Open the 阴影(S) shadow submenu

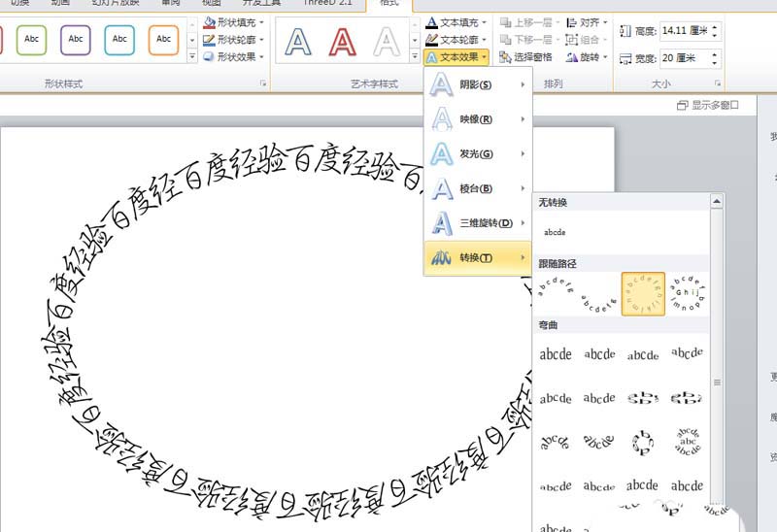(478, 84)
